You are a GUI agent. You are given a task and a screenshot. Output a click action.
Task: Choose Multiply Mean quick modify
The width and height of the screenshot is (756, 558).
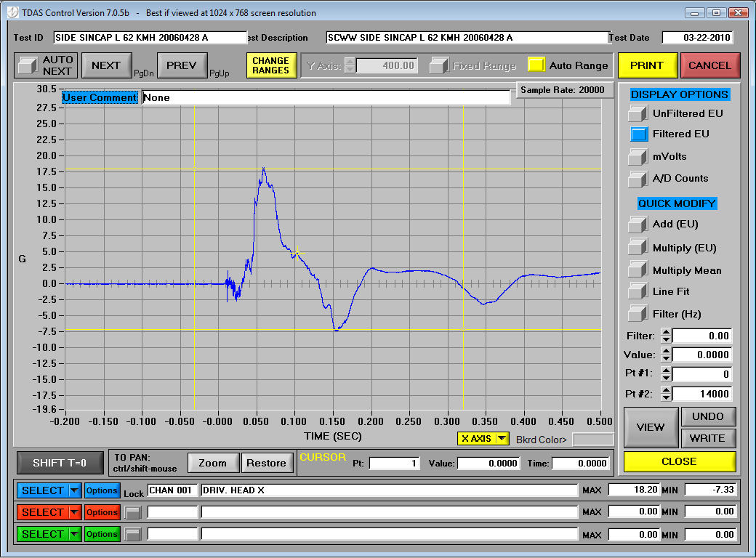pyautogui.click(x=638, y=269)
